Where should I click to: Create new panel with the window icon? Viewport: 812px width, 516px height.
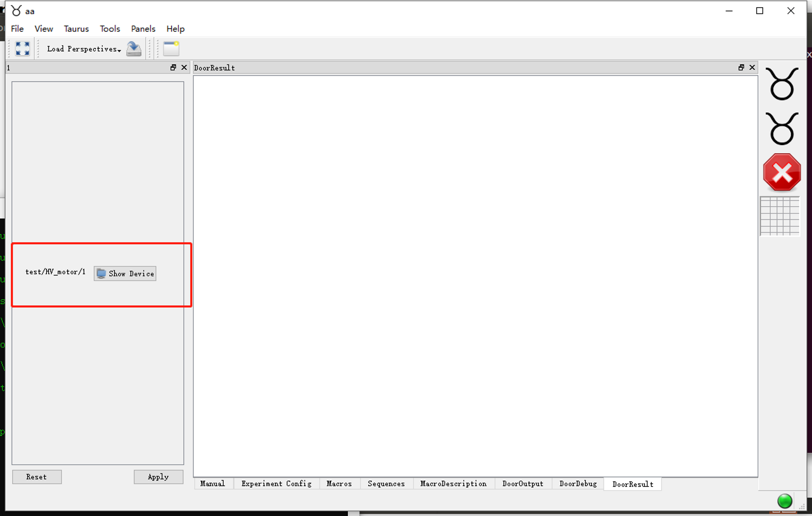click(170, 48)
